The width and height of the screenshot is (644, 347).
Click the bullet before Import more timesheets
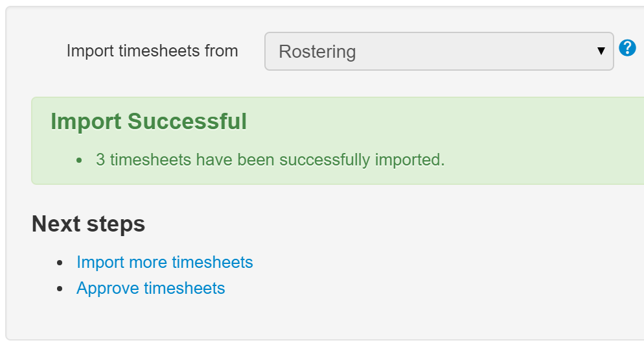pos(60,263)
